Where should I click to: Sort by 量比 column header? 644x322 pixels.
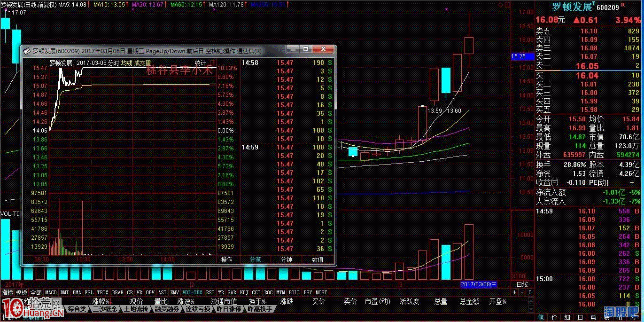pyautogui.click(x=161, y=301)
